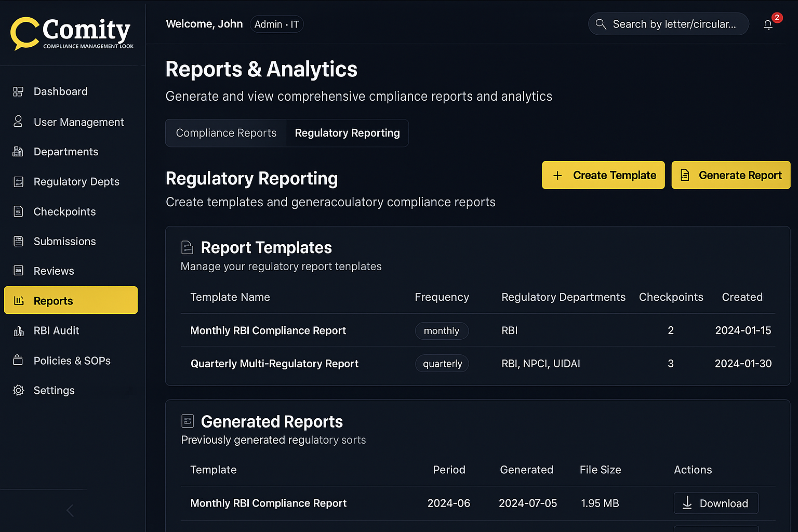
Task: Click the Generated Reports section icon
Action: [187, 421]
